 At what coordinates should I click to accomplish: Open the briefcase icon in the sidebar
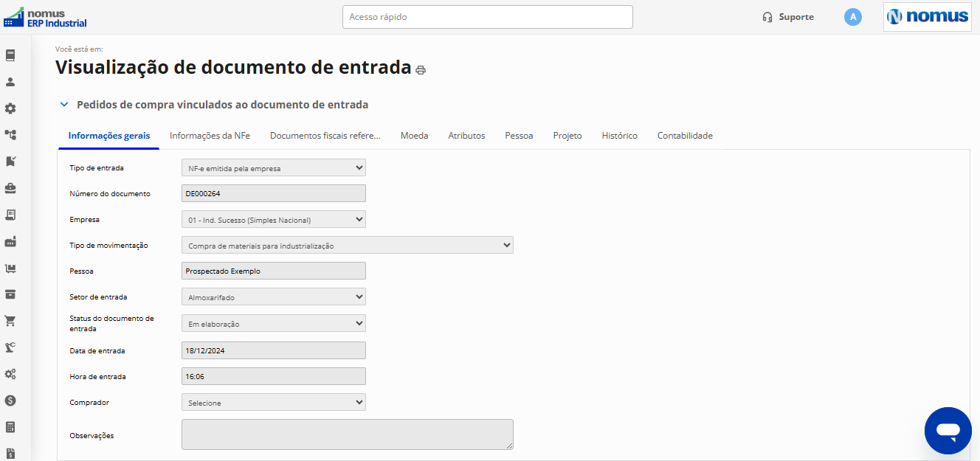(x=10, y=188)
